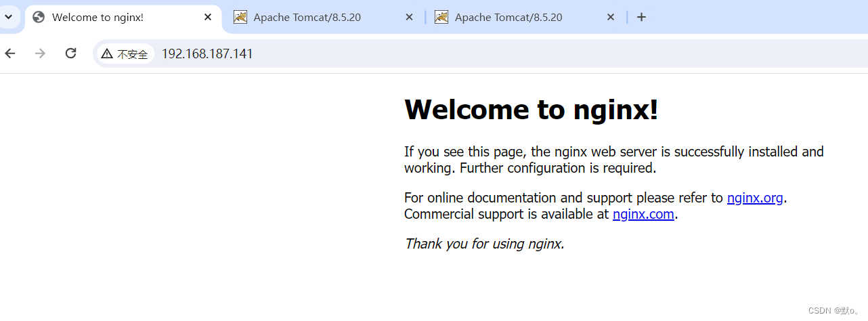Click the line 'working. Further configuration is required.'

pos(530,168)
